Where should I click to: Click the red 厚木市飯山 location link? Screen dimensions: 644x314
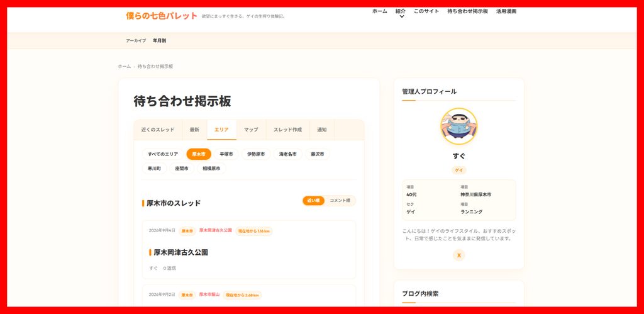click(209, 294)
